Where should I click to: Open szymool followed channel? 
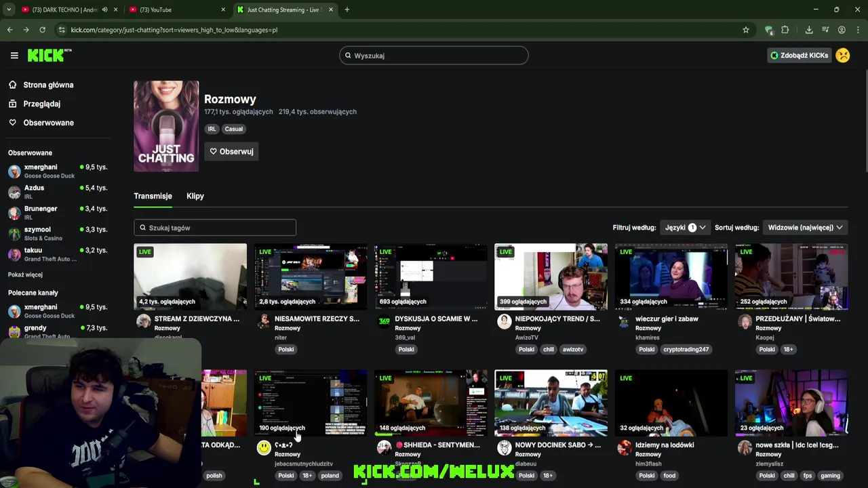tap(58, 234)
